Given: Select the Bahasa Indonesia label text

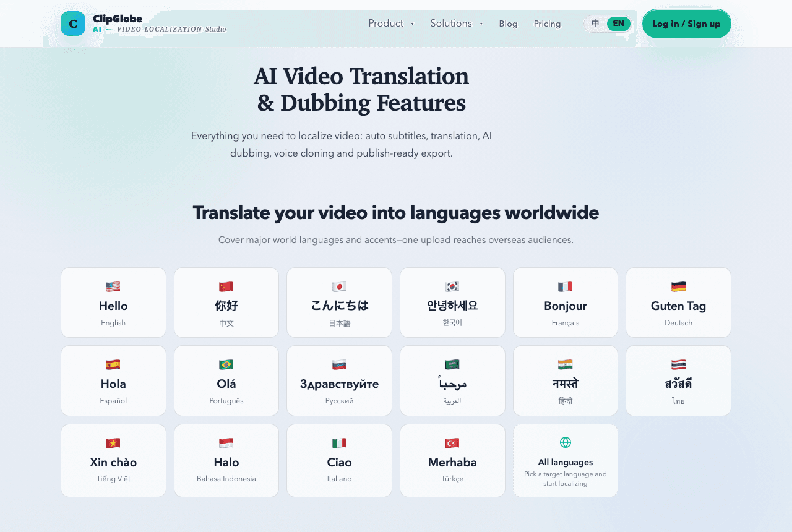Looking at the screenshot, I should 226,479.
